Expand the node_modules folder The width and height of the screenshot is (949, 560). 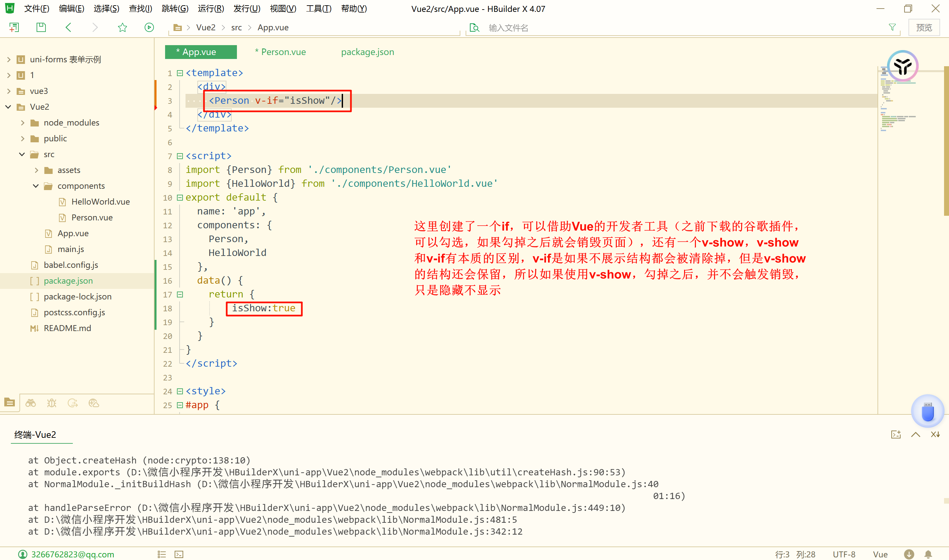(x=23, y=123)
